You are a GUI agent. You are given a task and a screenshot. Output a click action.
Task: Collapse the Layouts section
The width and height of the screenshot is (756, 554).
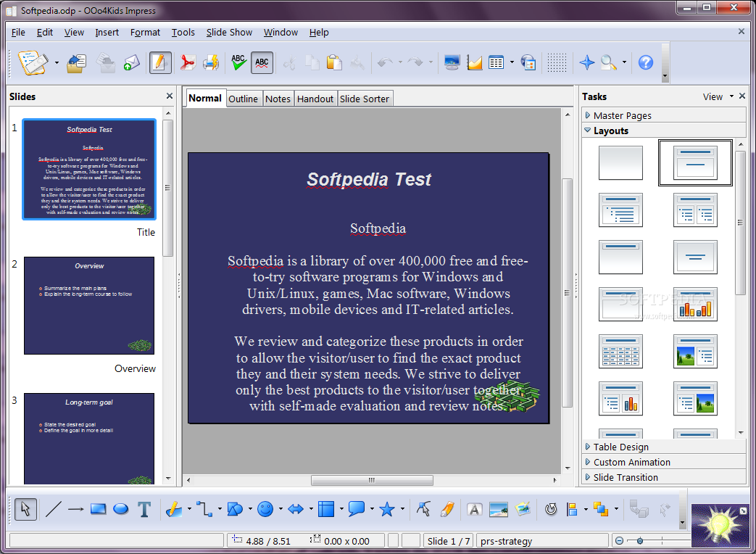click(663, 131)
